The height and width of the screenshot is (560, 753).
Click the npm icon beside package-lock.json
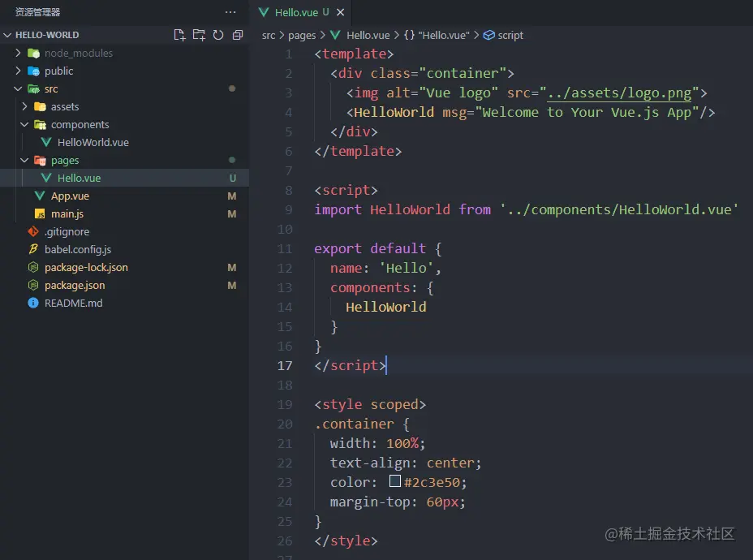point(33,267)
